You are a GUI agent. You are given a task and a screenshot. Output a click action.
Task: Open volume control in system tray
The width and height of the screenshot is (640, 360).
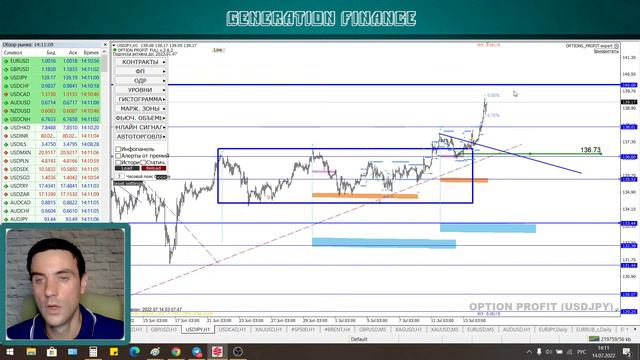coord(549,351)
